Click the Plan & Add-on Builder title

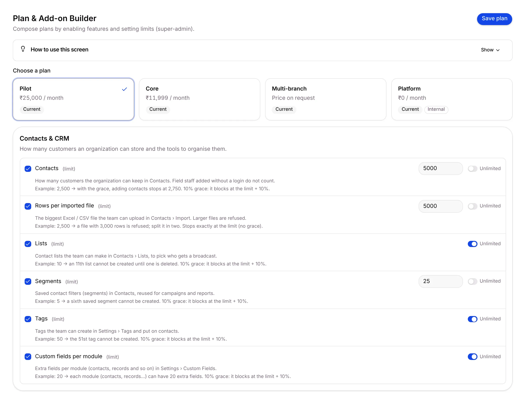55,18
